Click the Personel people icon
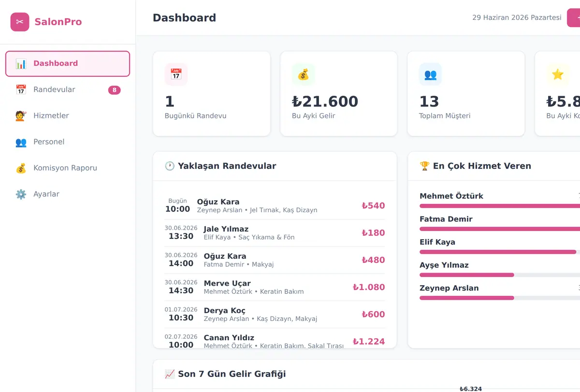580x392 pixels. [x=21, y=142]
